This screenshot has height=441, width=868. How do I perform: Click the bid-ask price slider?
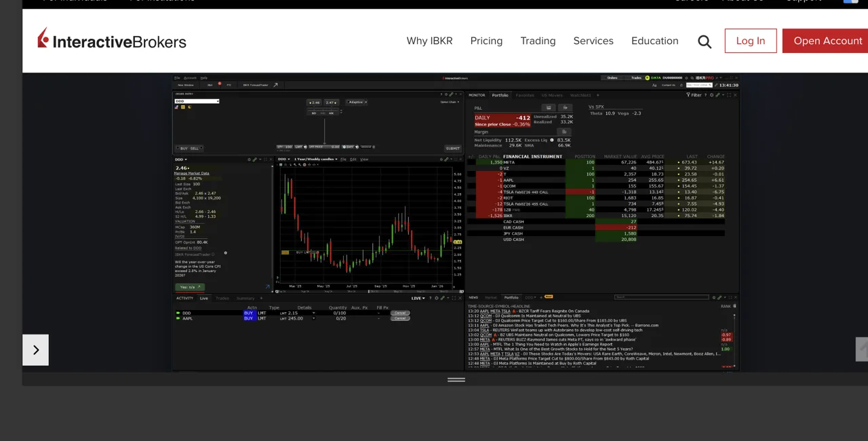tap(323, 110)
